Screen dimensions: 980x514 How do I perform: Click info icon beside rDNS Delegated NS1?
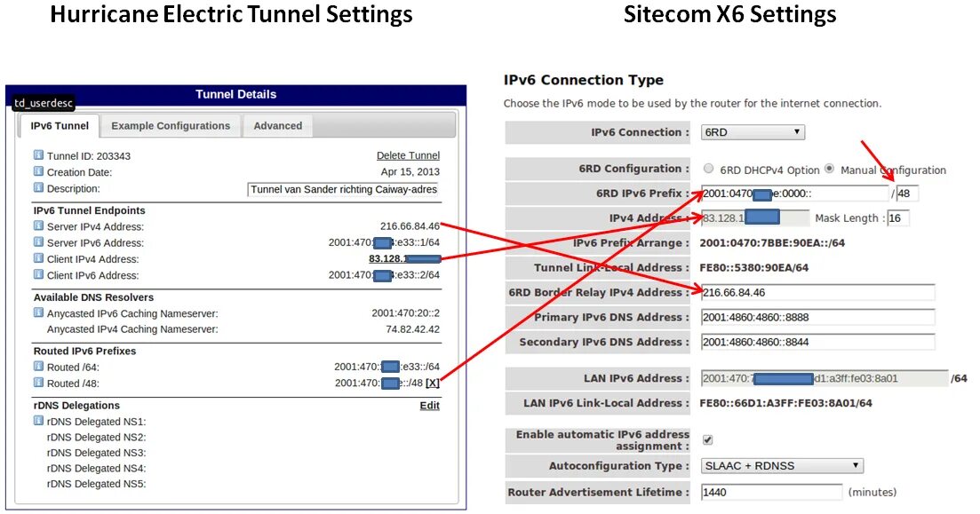(x=38, y=421)
